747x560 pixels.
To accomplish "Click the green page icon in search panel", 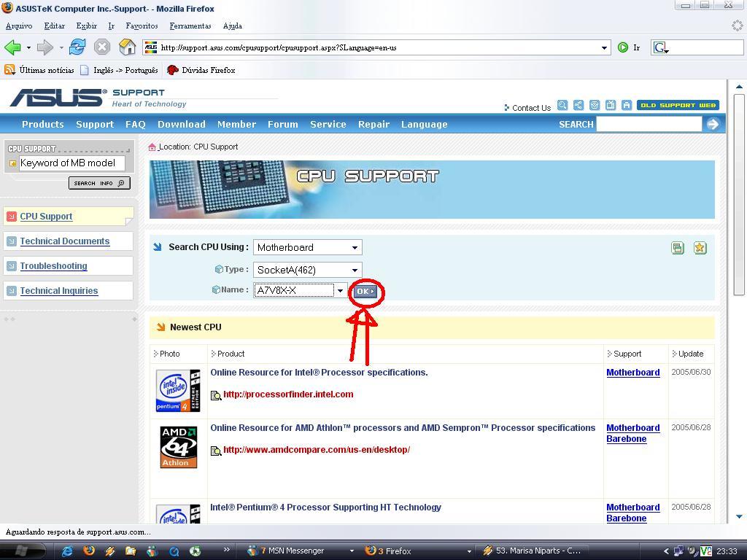I will (x=678, y=248).
